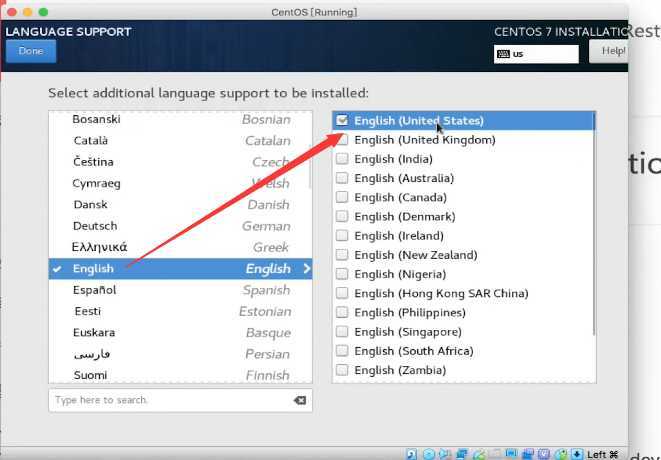Click the Left ⌘ host key indicator

[603, 455]
